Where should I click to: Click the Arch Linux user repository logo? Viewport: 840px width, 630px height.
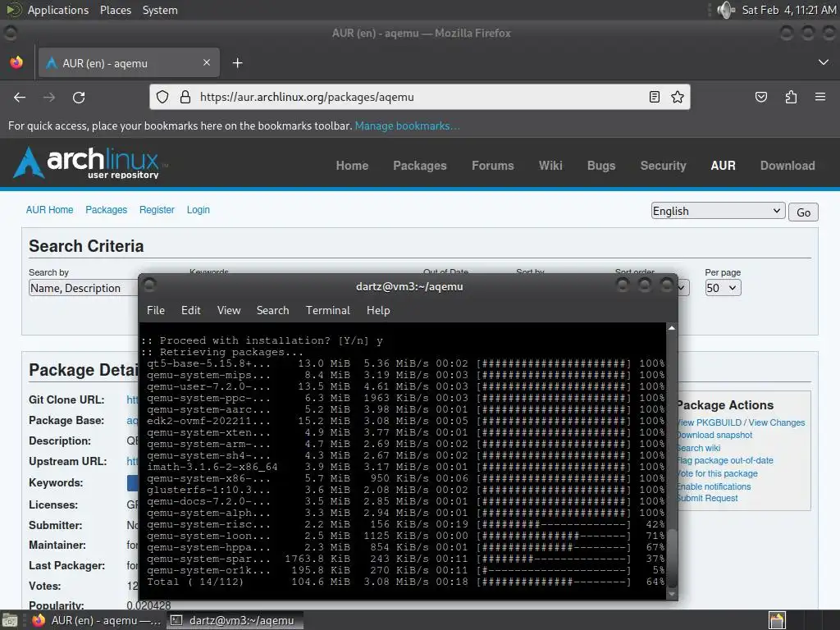90,162
